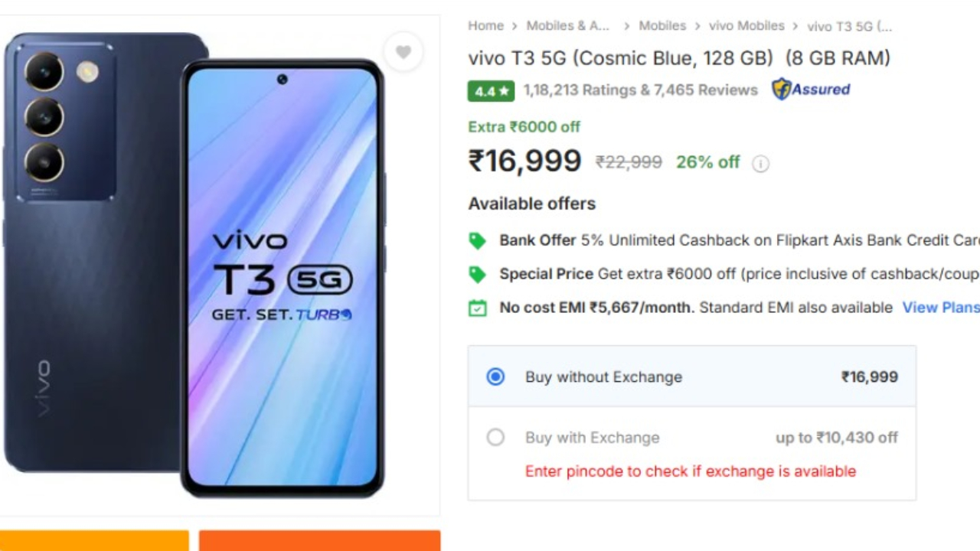Open Ratings & Reviews count link
This screenshot has height=551, width=980.
640,90
